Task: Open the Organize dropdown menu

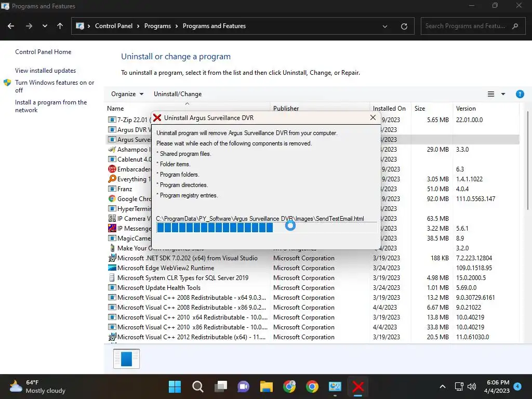Action: [x=127, y=94]
